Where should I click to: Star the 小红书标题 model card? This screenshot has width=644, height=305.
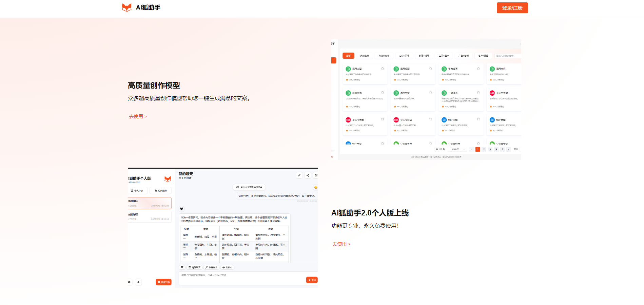click(x=383, y=119)
